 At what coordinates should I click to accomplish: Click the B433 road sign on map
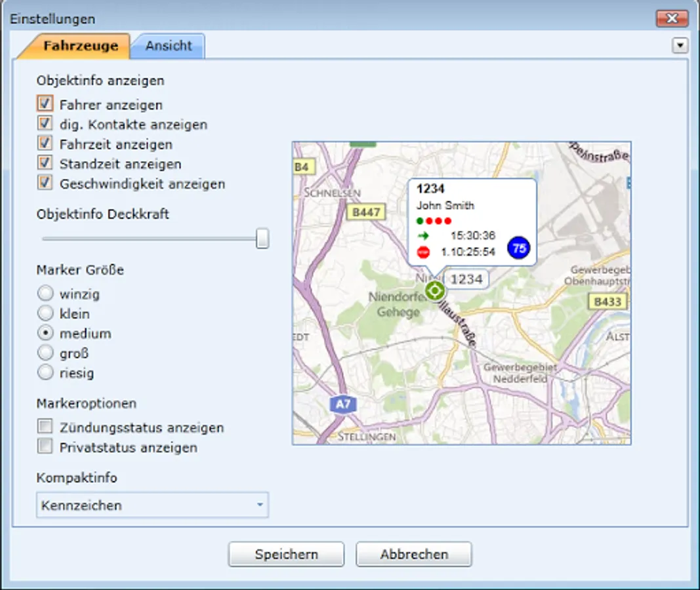click(607, 302)
